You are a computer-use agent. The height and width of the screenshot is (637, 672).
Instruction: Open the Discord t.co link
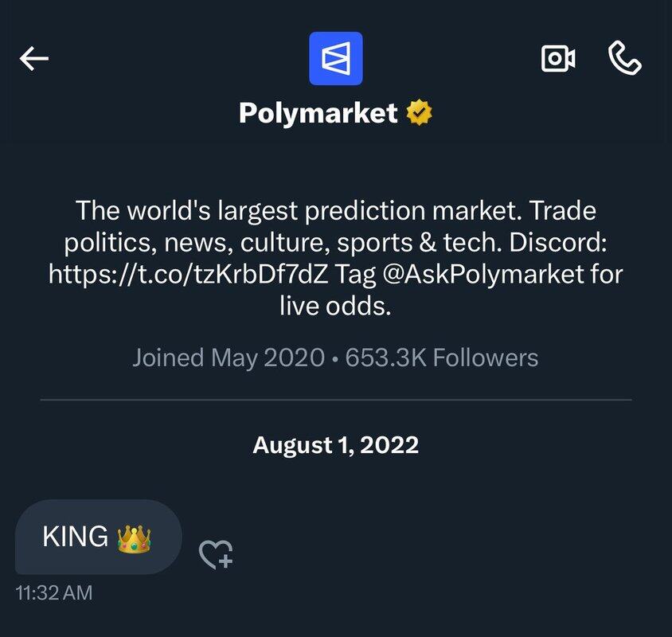pyautogui.click(x=189, y=275)
